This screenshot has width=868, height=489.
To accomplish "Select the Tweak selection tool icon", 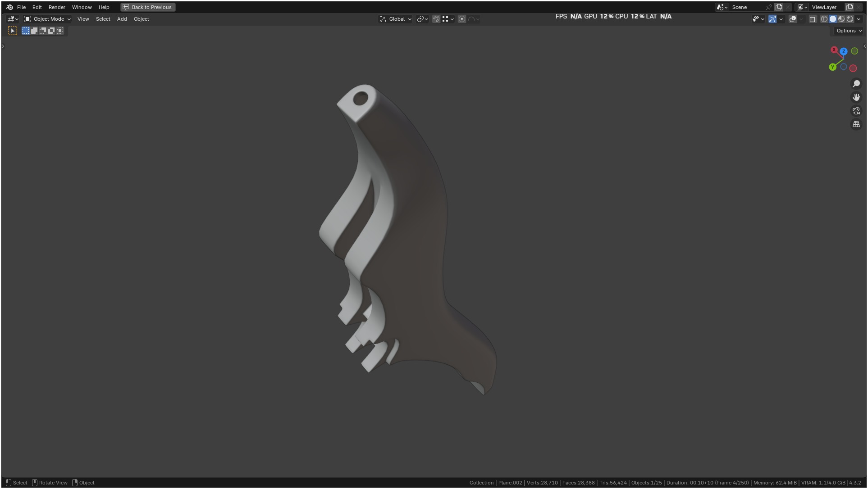I will click(13, 31).
